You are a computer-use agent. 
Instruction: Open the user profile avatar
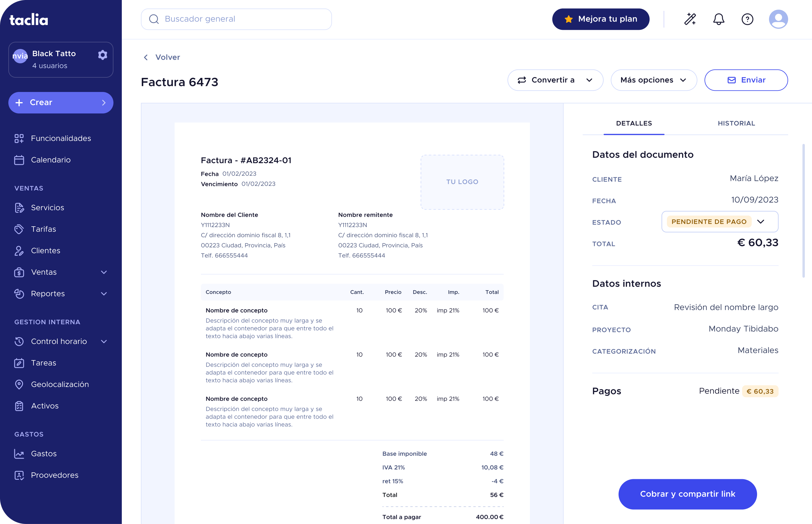778,19
